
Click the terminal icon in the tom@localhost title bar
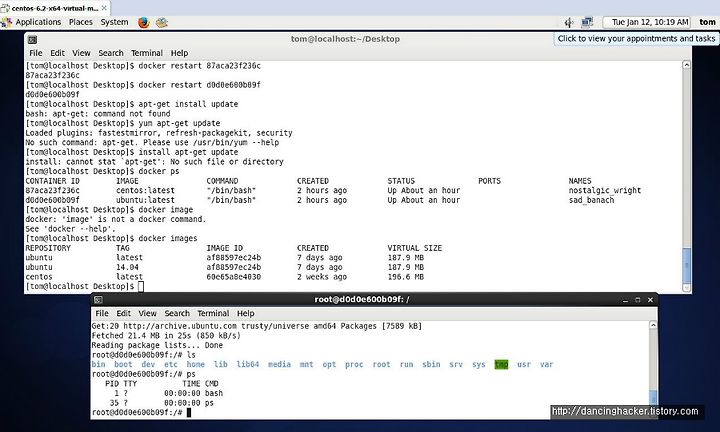coord(32,39)
